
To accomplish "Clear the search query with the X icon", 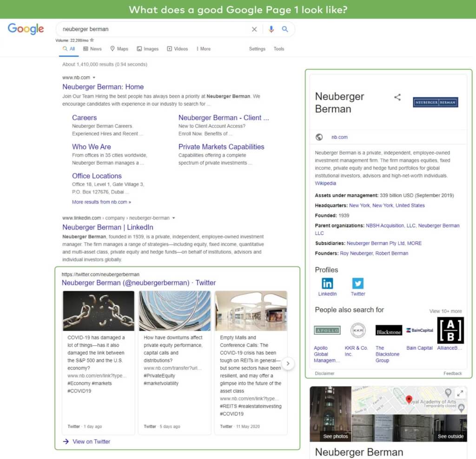I will 254,29.
